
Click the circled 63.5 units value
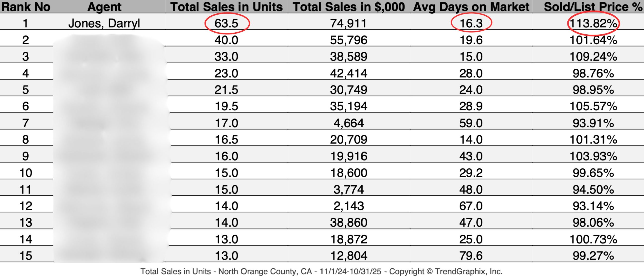[x=226, y=23]
